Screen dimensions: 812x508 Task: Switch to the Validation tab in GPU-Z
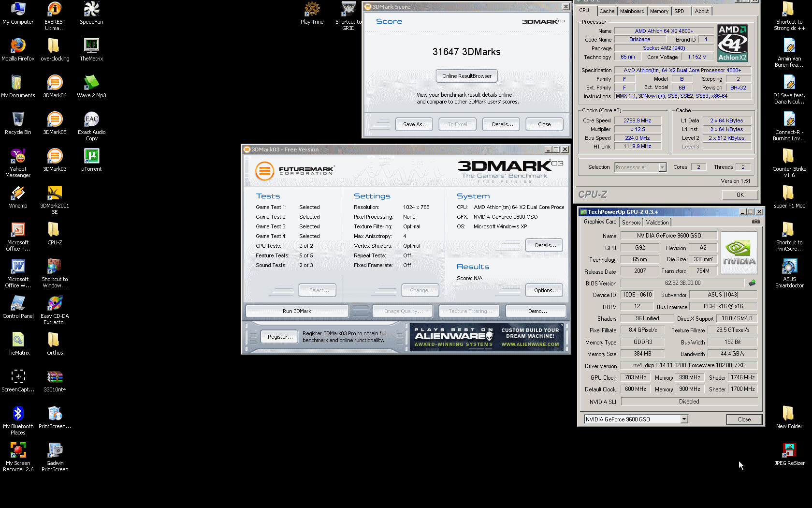click(x=657, y=223)
